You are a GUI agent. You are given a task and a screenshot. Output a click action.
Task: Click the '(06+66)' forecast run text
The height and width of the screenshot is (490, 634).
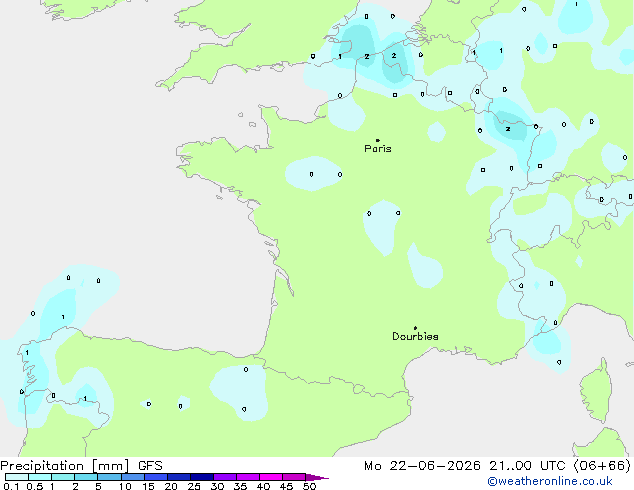pos(602,466)
